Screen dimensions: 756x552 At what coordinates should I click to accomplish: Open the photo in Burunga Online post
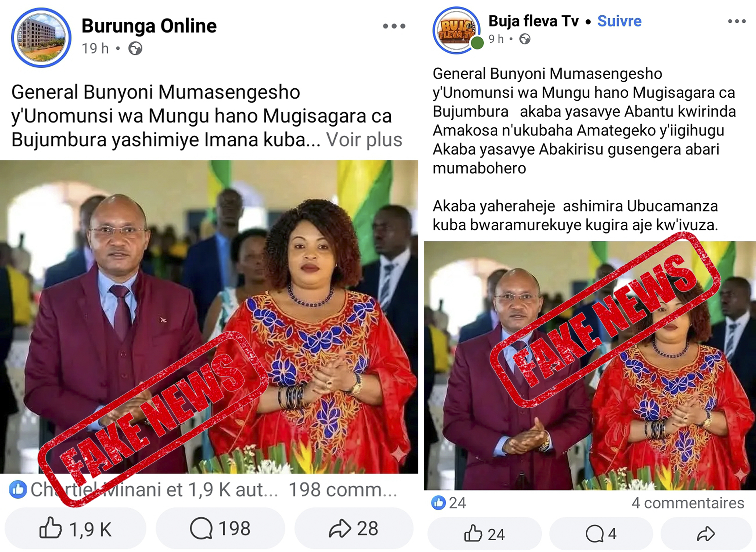pyautogui.click(x=209, y=317)
